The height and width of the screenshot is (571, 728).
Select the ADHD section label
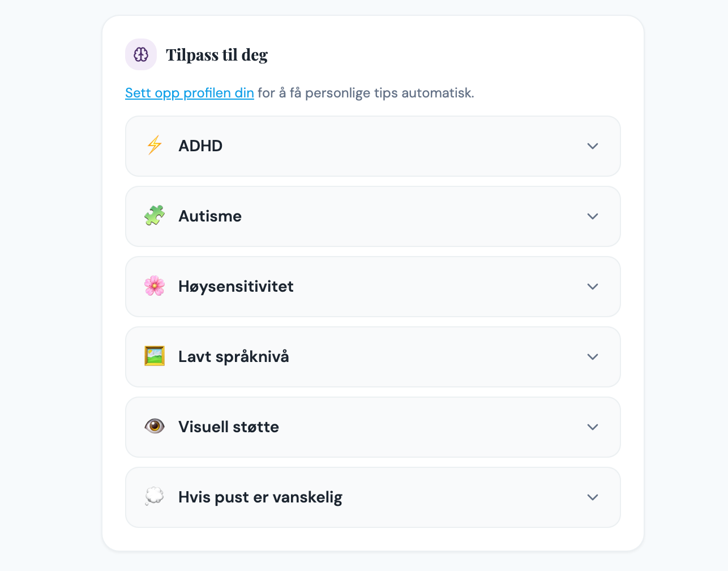coord(200,146)
